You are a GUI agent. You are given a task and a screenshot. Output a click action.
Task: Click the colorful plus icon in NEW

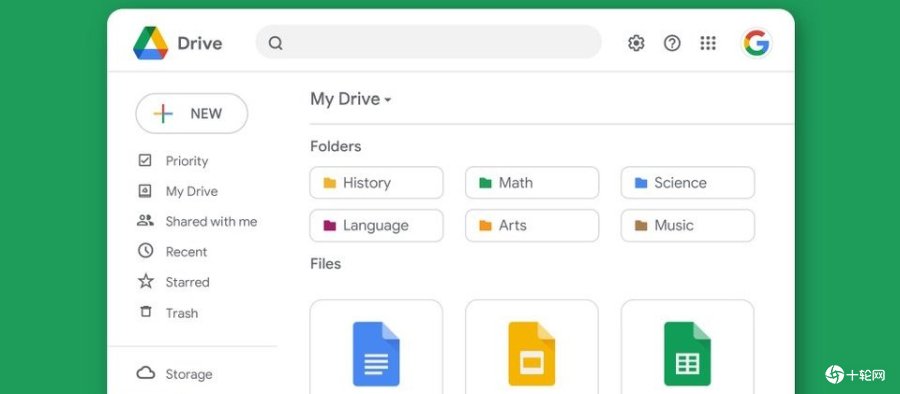click(163, 114)
